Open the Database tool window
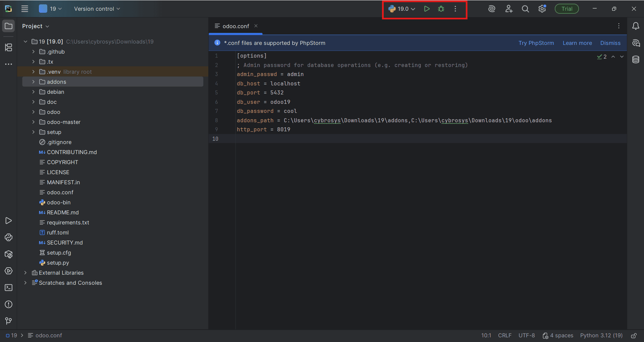This screenshot has height=342, width=644. tap(636, 60)
